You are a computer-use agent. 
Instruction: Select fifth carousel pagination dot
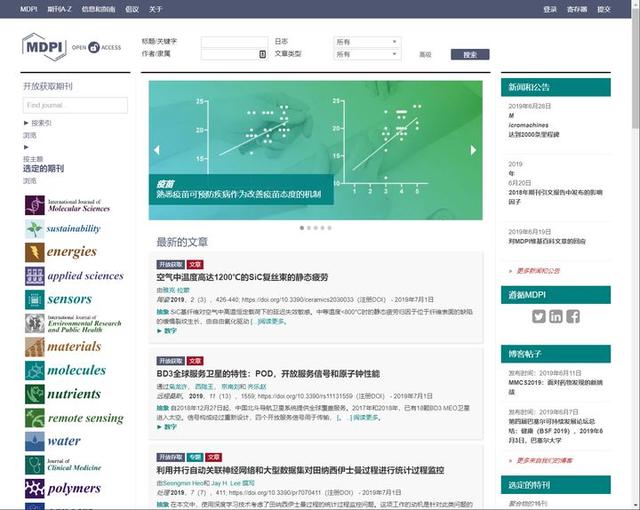pyautogui.click(x=329, y=228)
